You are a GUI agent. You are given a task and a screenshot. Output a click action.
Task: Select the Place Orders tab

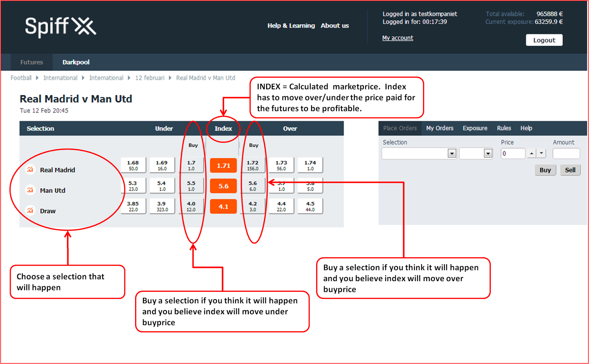[x=400, y=128]
